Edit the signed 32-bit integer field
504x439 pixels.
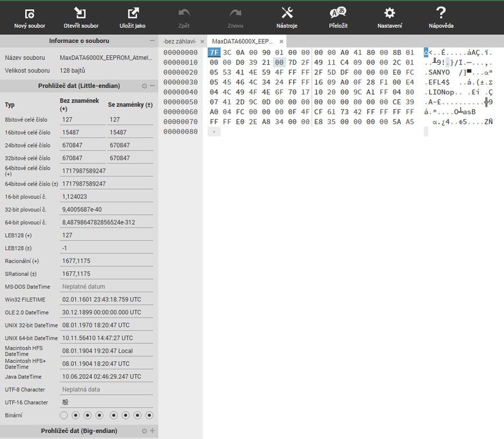tap(130, 158)
